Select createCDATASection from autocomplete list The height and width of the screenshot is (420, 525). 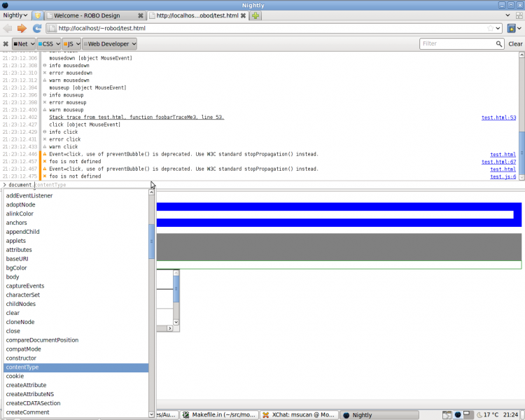(x=76, y=404)
